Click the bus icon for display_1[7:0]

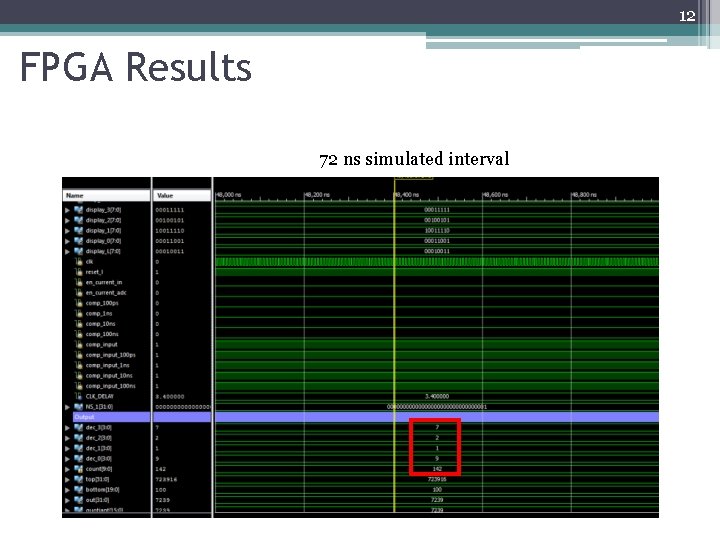[79, 231]
